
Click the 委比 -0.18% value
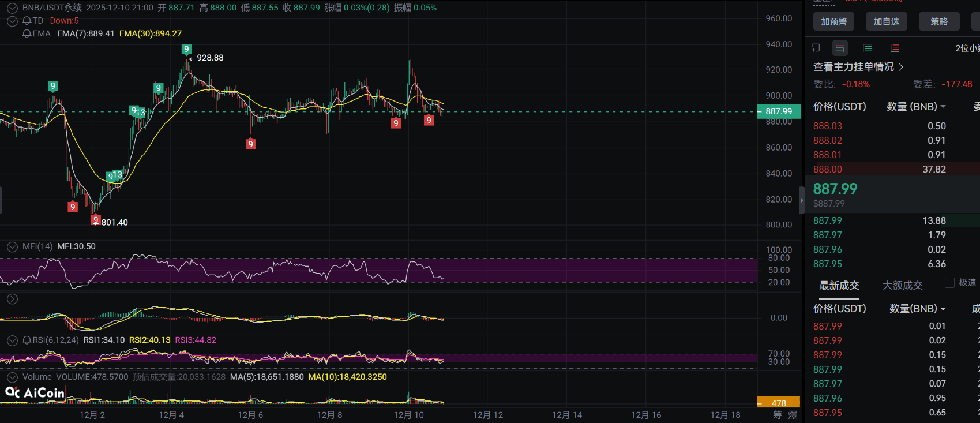pyautogui.click(x=856, y=84)
